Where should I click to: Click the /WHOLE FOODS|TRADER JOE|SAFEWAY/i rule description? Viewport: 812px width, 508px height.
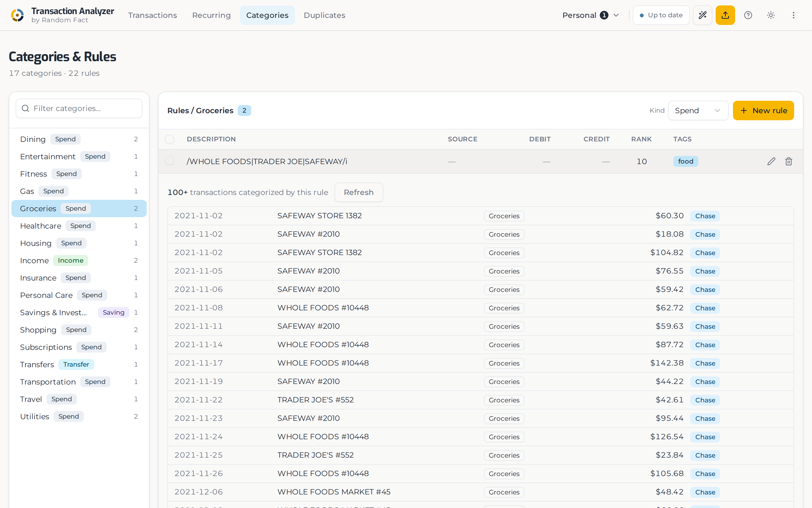267,161
